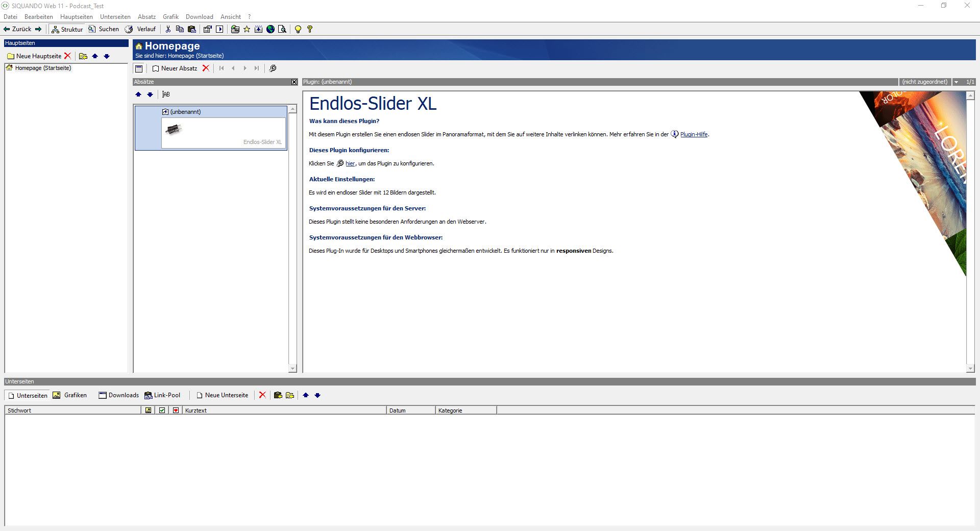Click the globe icon in the main toolbar

[271, 29]
